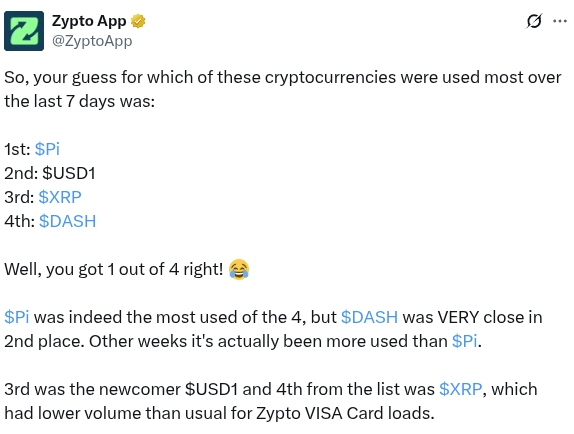
Task: Open the Grok explain-post icon
Action: pyautogui.click(x=534, y=21)
